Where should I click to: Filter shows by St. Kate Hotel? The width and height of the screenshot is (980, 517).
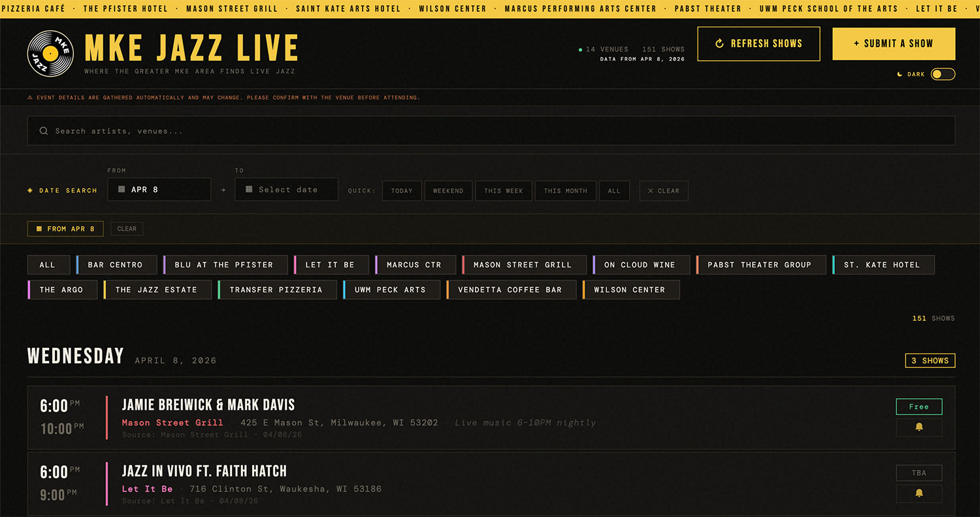[x=883, y=265]
